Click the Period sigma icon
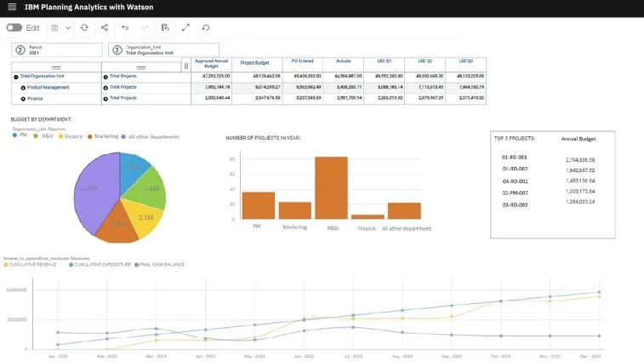This screenshot has height=362, width=644. pos(20,49)
